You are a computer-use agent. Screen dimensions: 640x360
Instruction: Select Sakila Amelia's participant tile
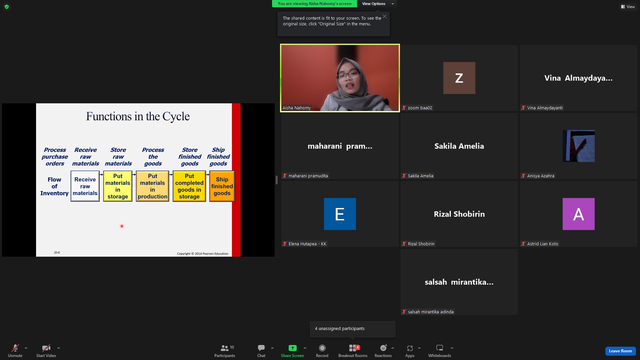[x=459, y=146]
